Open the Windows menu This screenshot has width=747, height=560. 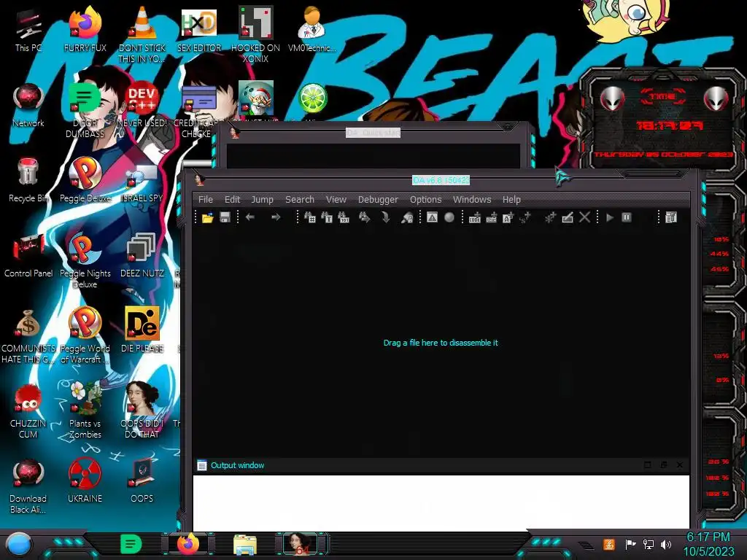[x=472, y=200]
